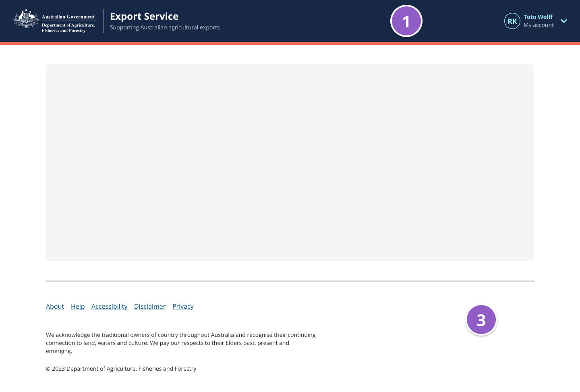Open the About page link
The height and width of the screenshot is (392, 580).
click(x=55, y=306)
